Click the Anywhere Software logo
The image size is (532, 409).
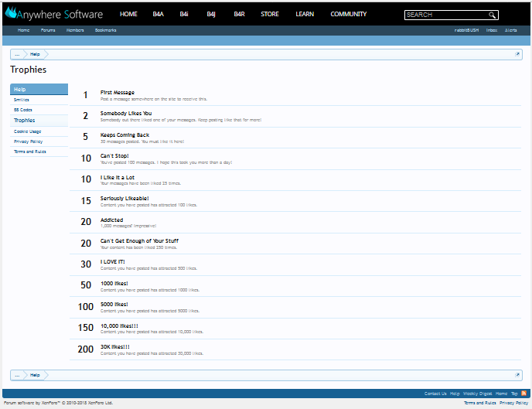pyautogui.click(x=53, y=14)
